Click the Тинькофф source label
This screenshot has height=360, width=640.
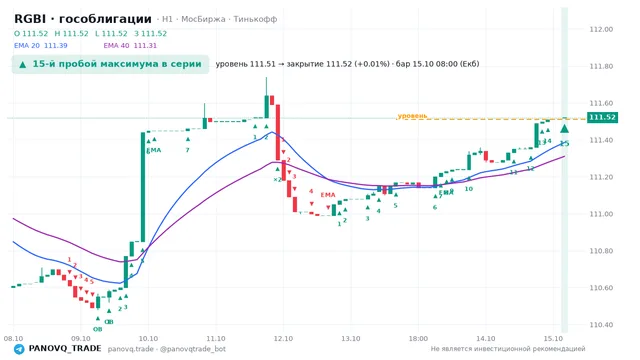(255, 19)
